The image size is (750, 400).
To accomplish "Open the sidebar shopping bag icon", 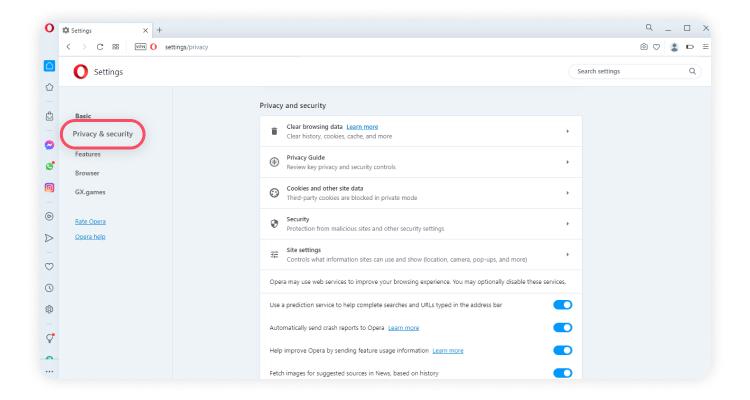I will 49,116.
